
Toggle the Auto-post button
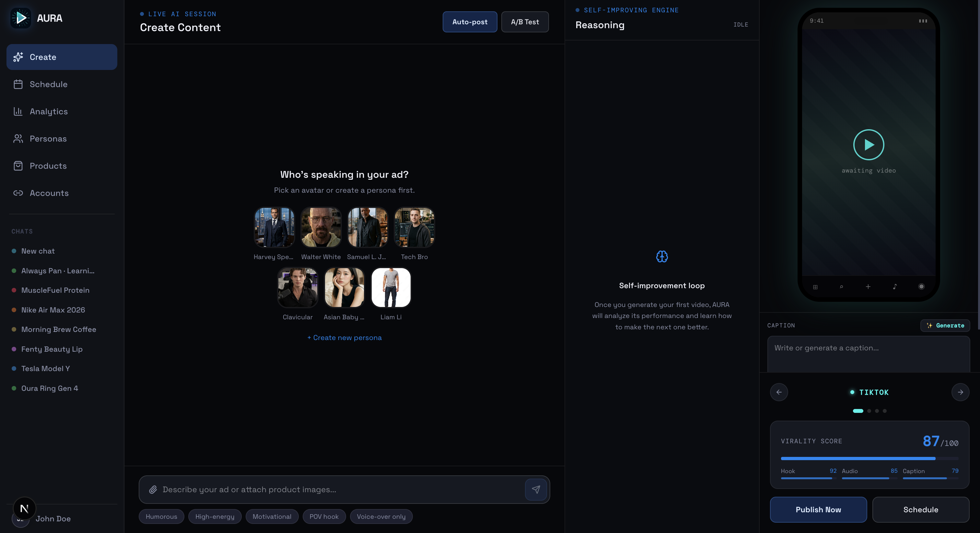(470, 22)
